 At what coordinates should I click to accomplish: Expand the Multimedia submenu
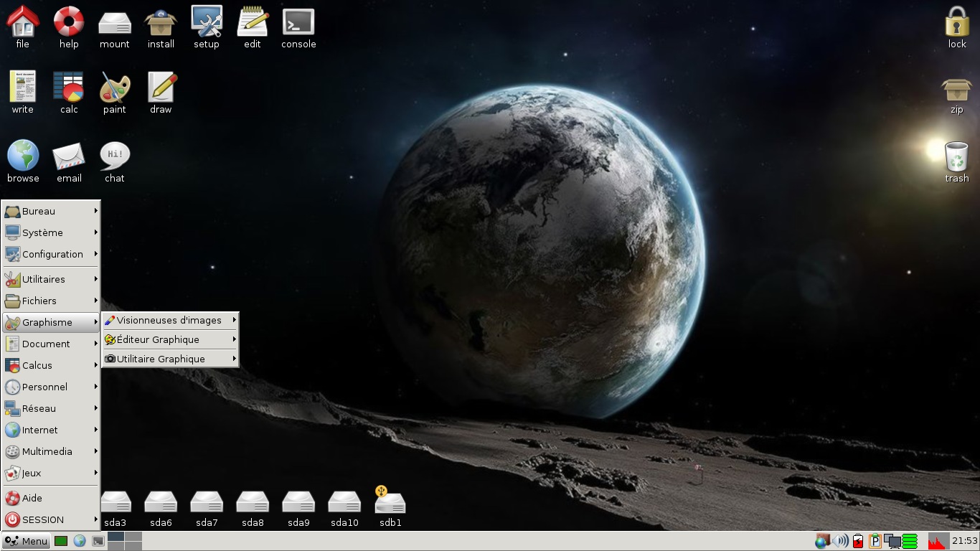click(x=51, y=451)
